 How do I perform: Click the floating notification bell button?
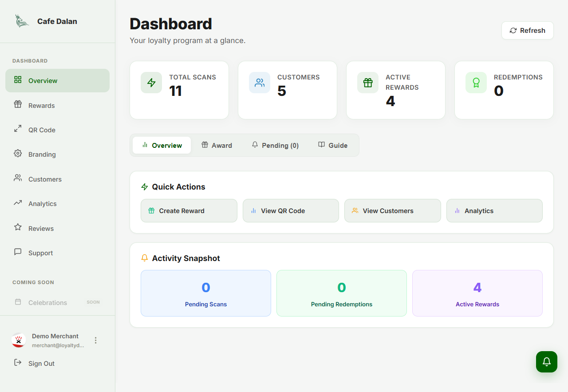[547, 361]
